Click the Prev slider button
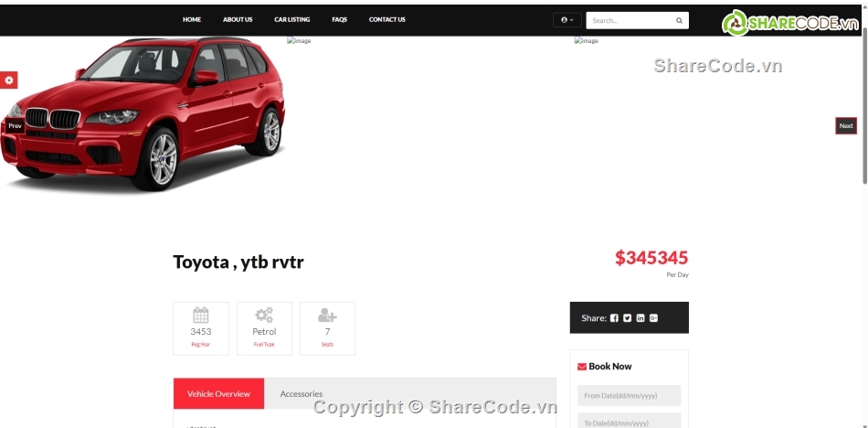This screenshot has width=868, height=428. tap(15, 126)
